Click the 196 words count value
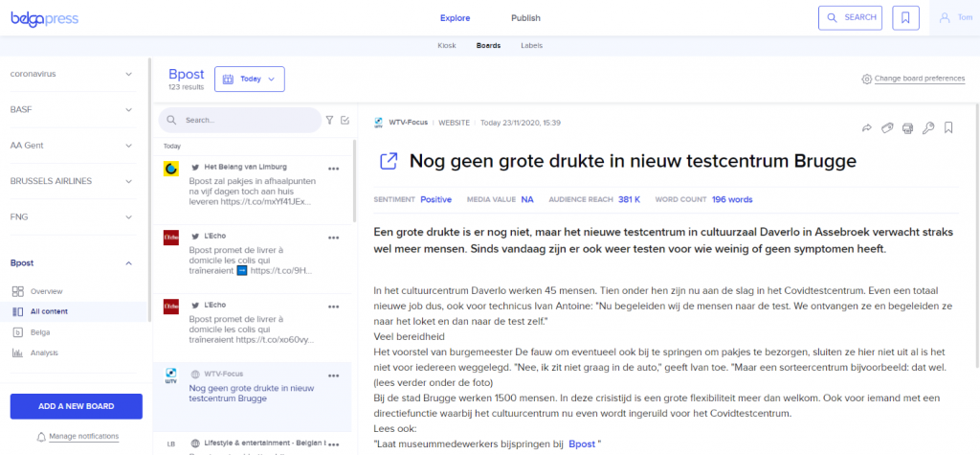This screenshot has height=455, width=980. (732, 199)
